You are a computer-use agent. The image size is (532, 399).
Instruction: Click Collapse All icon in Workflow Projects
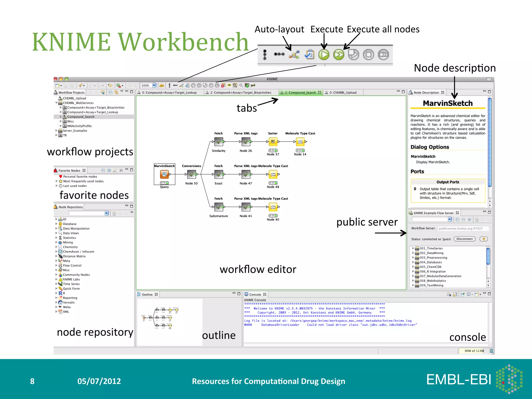point(110,92)
